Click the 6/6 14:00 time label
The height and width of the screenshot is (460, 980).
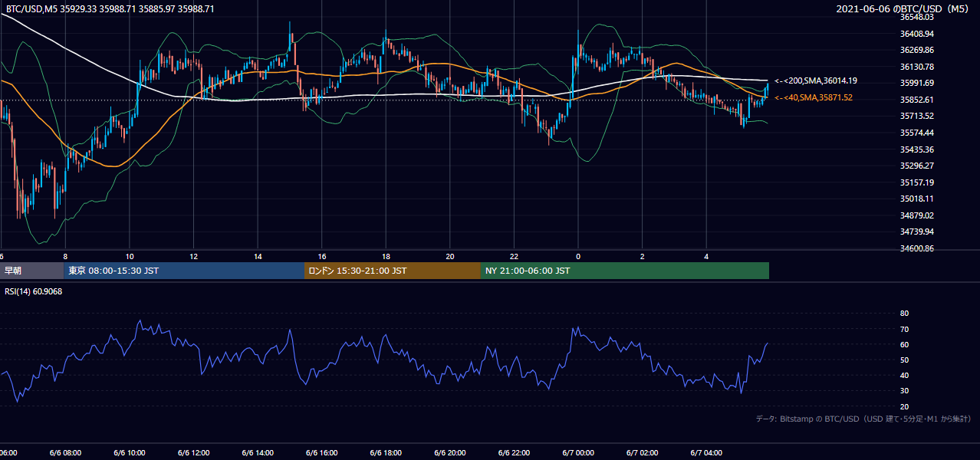pyautogui.click(x=258, y=453)
